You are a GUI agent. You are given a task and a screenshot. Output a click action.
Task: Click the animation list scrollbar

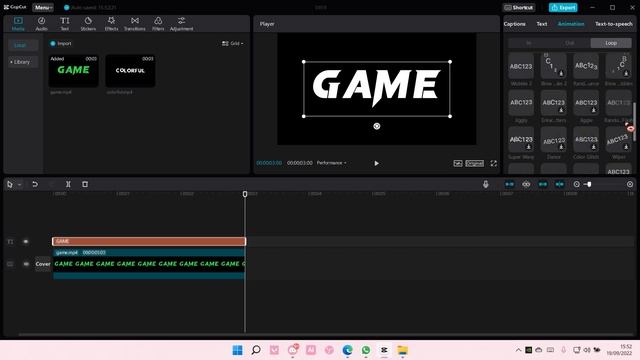[x=634, y=121]
